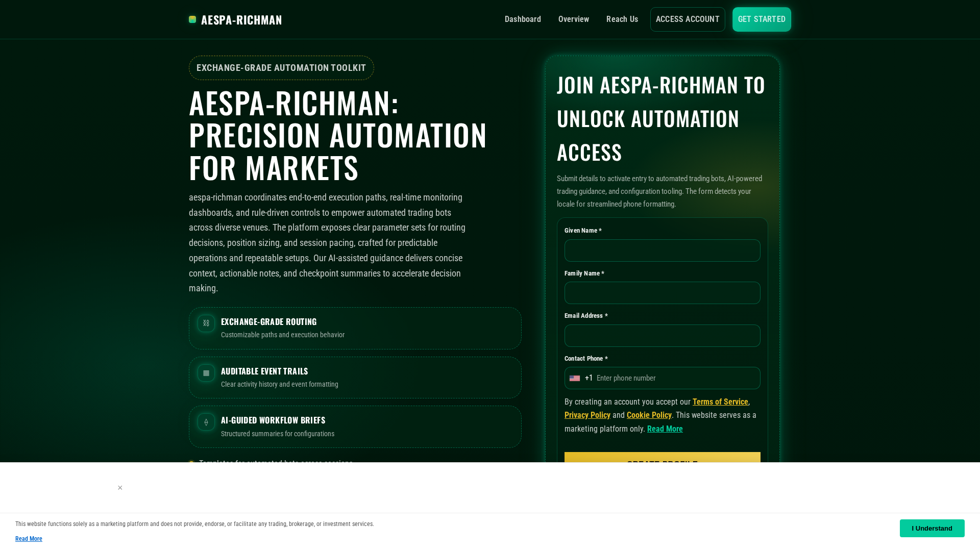The width and height of the screenshot is (980, 551).
Task: Focus the Given Name input field
Action: [663, 251]
